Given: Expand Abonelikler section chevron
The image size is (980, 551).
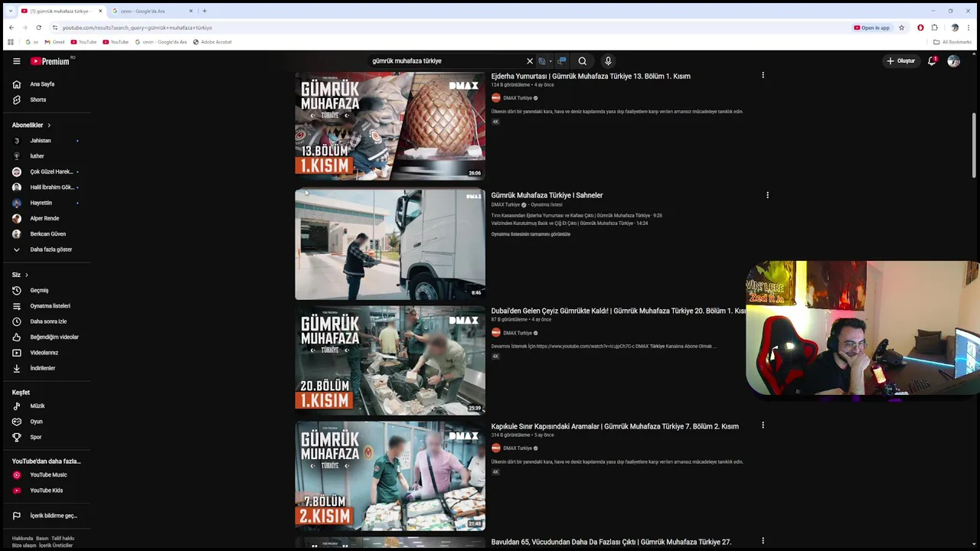Looking at the screenshot, I should tap(49, 125).
